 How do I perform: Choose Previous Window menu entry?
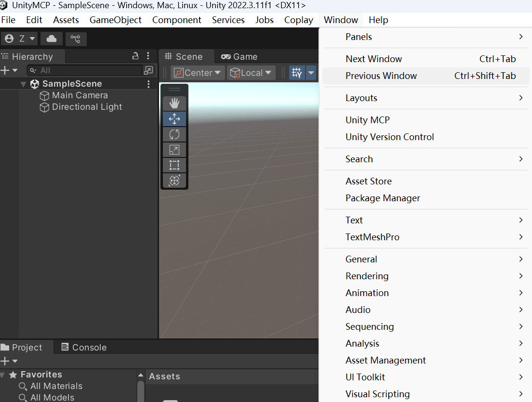point(426,76)
